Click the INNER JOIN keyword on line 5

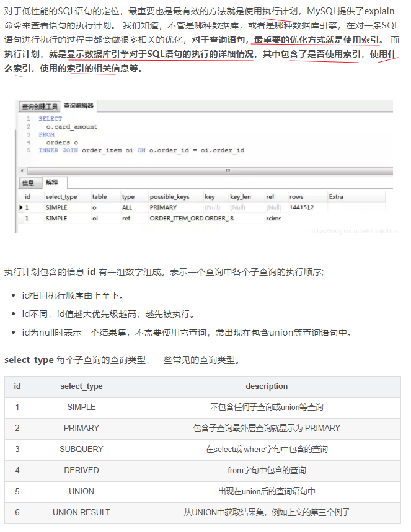[58, 150]
